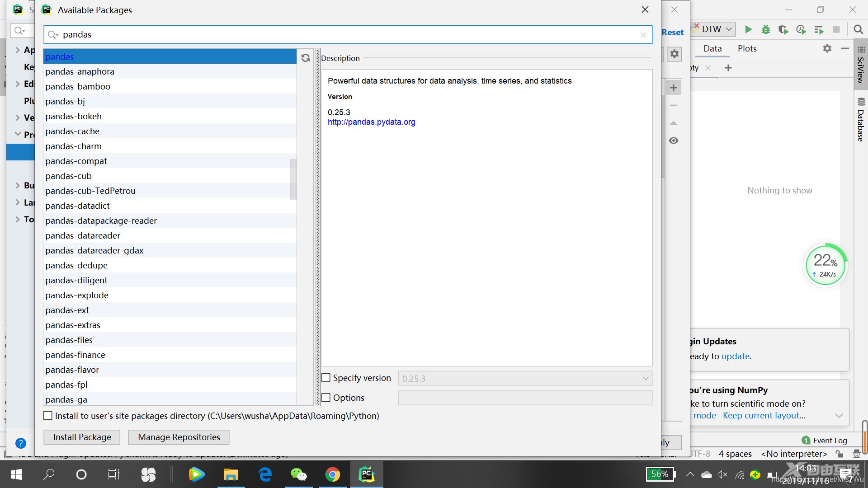Screen dimensions: 868x488
Task: Open the Database side tool window
Action: coord(861,120)
